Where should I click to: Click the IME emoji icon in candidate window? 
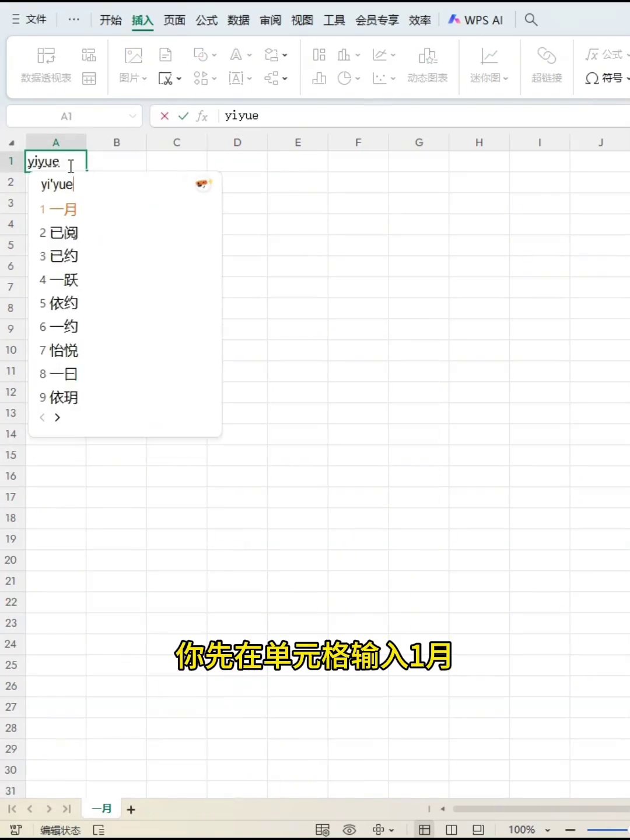pos(202,184)
